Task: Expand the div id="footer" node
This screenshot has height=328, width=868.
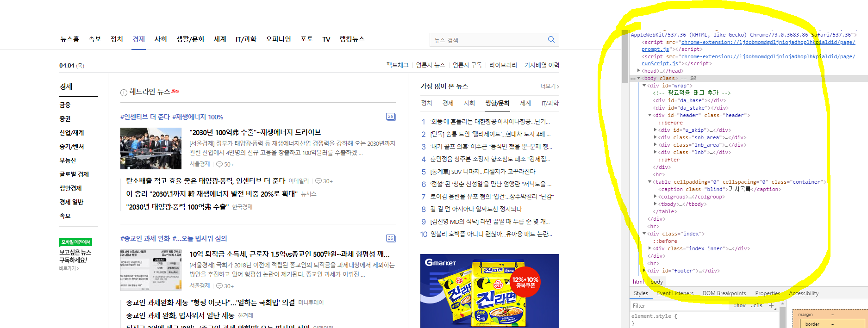Action: (x=644, y=271)
